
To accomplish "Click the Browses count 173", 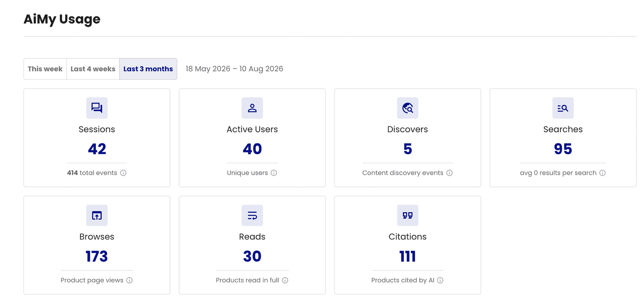I will 97,256.
